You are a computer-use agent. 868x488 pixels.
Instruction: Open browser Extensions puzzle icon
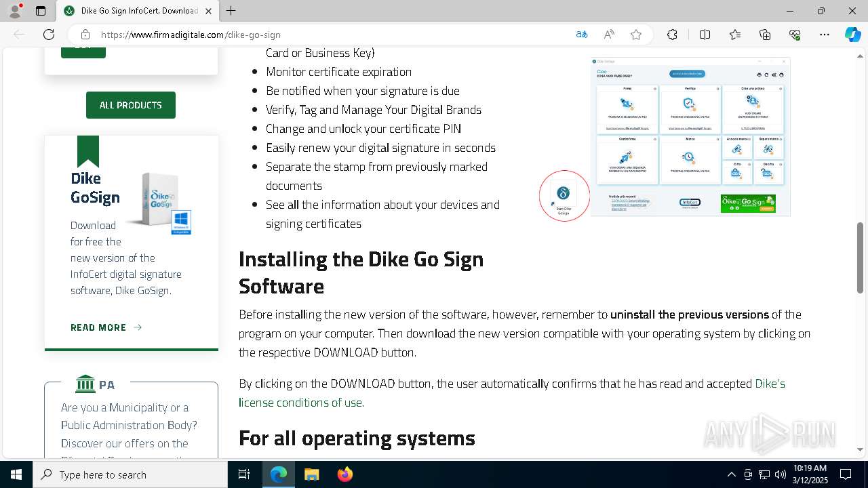[x=672, y=35]
